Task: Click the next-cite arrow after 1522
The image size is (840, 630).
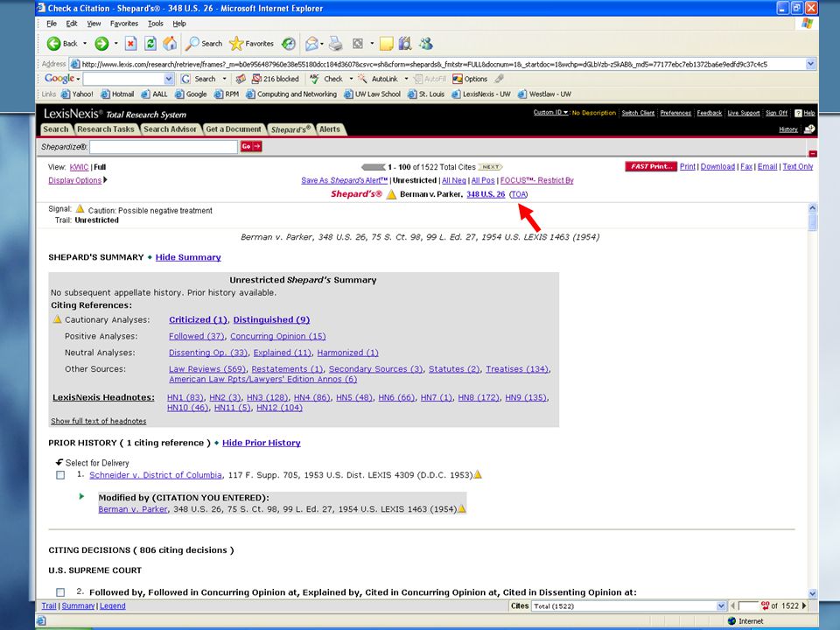Action: click(x=803, y=605)
